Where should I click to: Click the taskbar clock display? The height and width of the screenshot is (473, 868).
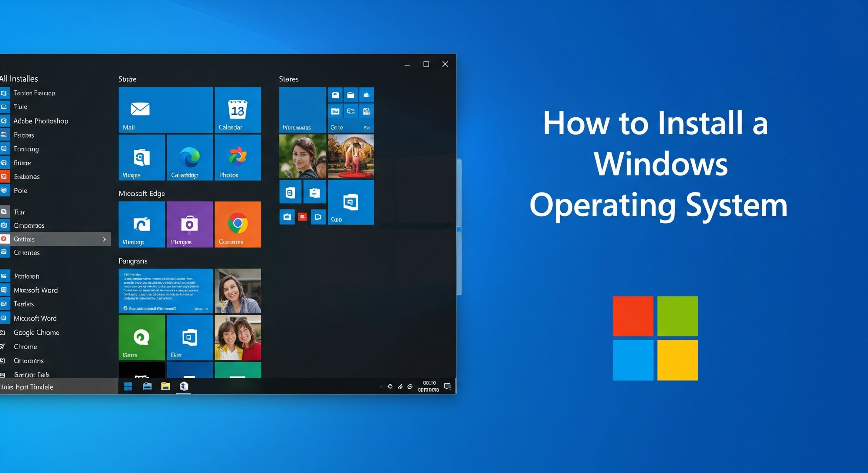(x=429, y=386)
